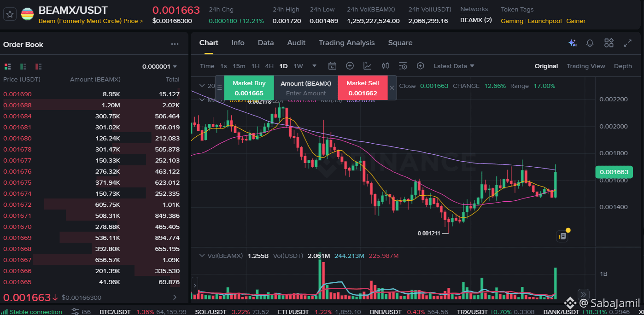Screen dimensions: 644x315
Task: Click the green 0.001663 price label on the axis
Action: point(614,172)
